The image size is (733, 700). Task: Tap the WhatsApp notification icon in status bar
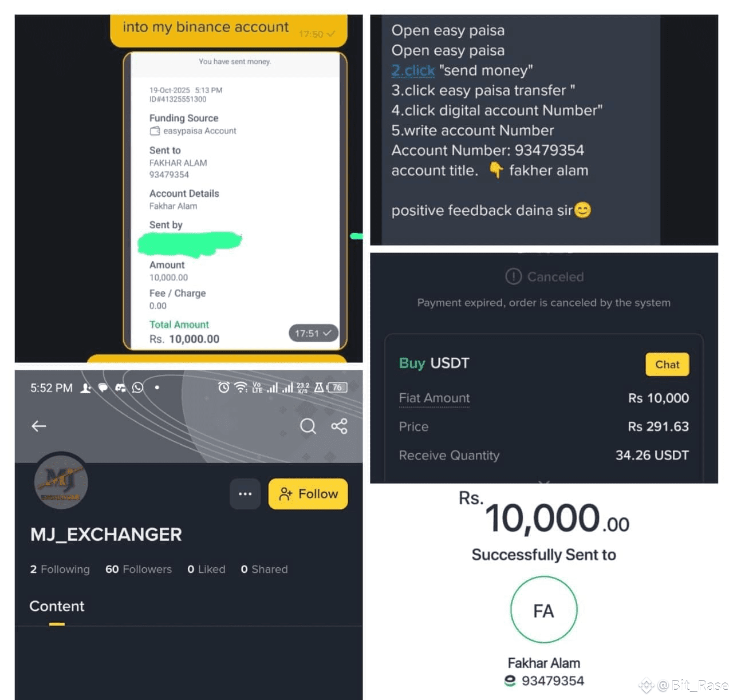point(137,387)
